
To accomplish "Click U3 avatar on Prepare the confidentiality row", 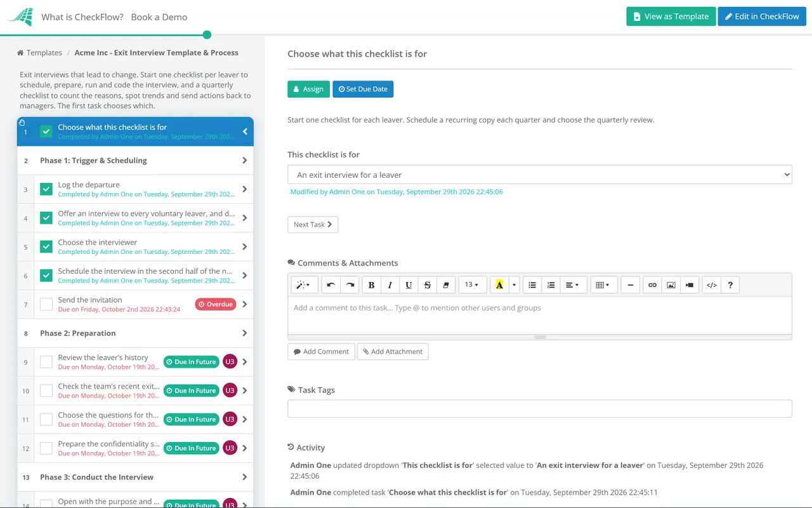I will coord(230,448).
